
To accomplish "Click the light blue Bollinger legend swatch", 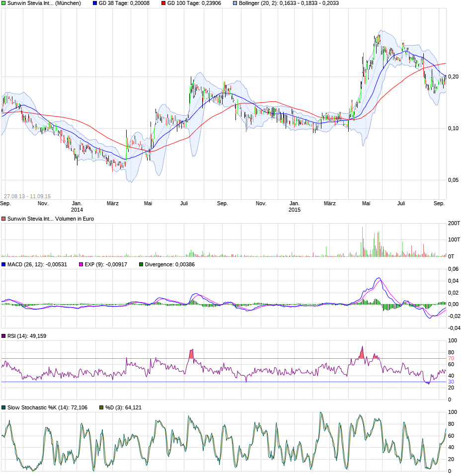I will point(235,3).
